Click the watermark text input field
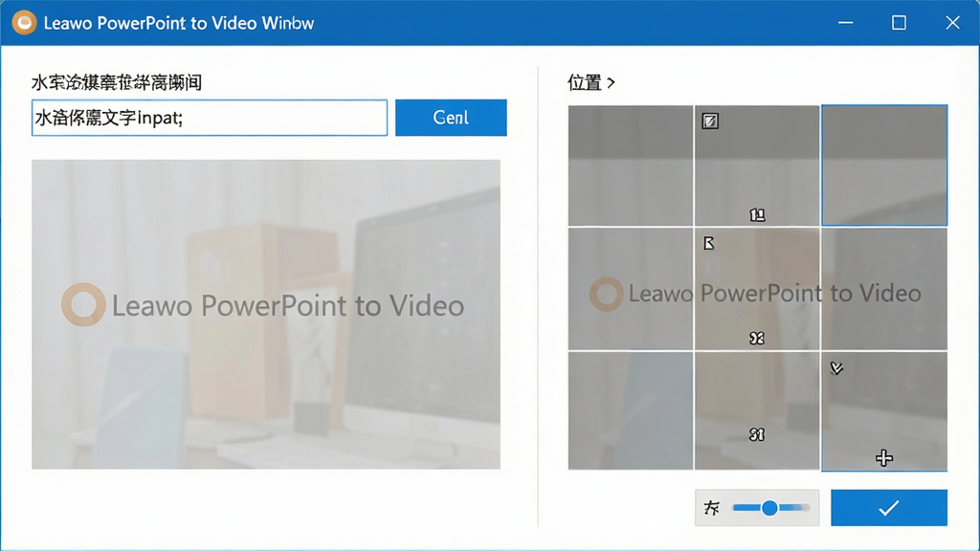Screen dimensions: 980x551 (210, 118)
